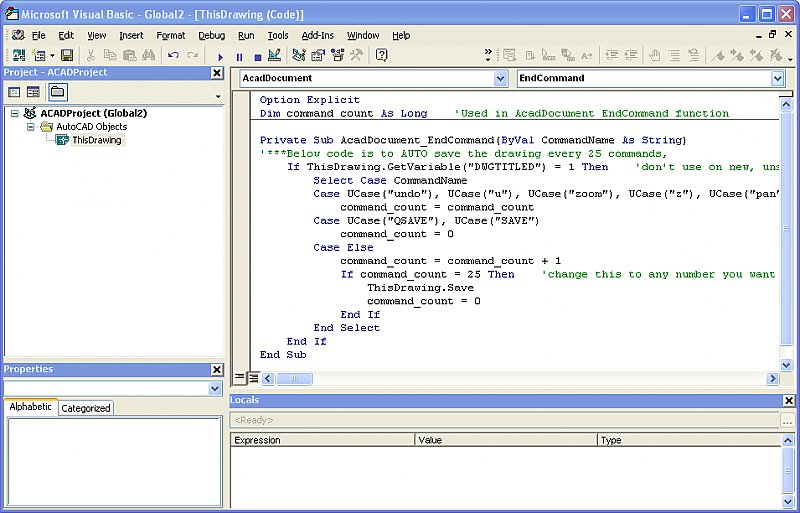Click the List Properties/Methods icon

pos(510,55)
